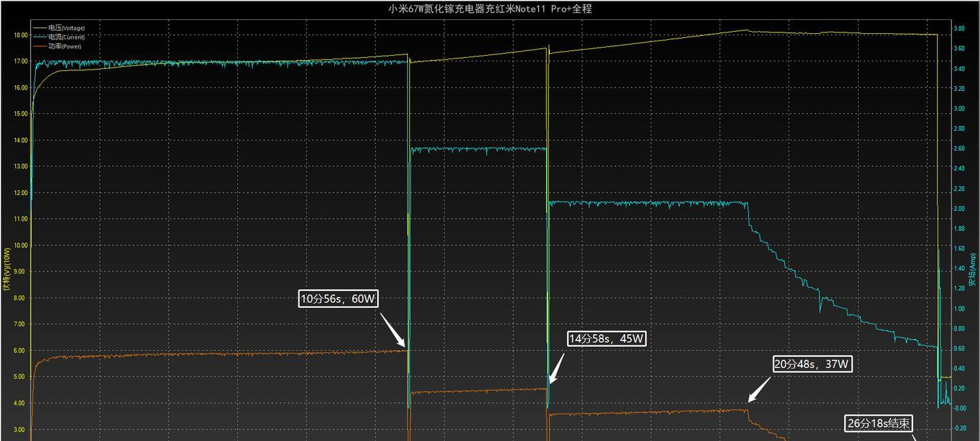
Task: Click the 16.00 tick on voltage axis
Action: pyautogui.click(x=21, y=88)
